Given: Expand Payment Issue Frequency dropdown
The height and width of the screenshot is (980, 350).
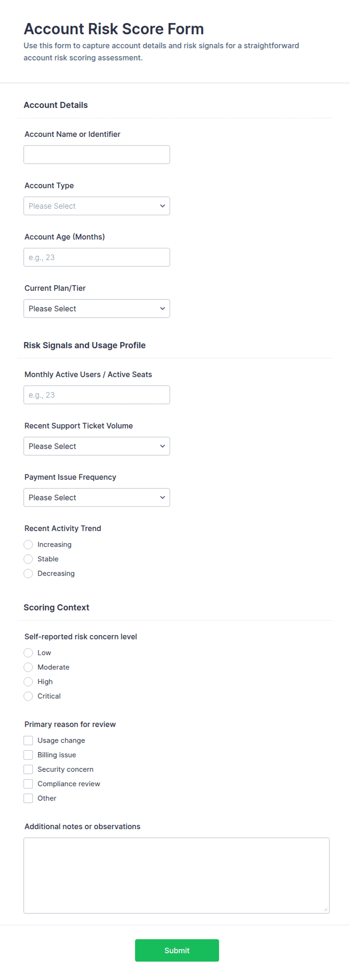Looking at the screenshot, I should coord(97,498).
